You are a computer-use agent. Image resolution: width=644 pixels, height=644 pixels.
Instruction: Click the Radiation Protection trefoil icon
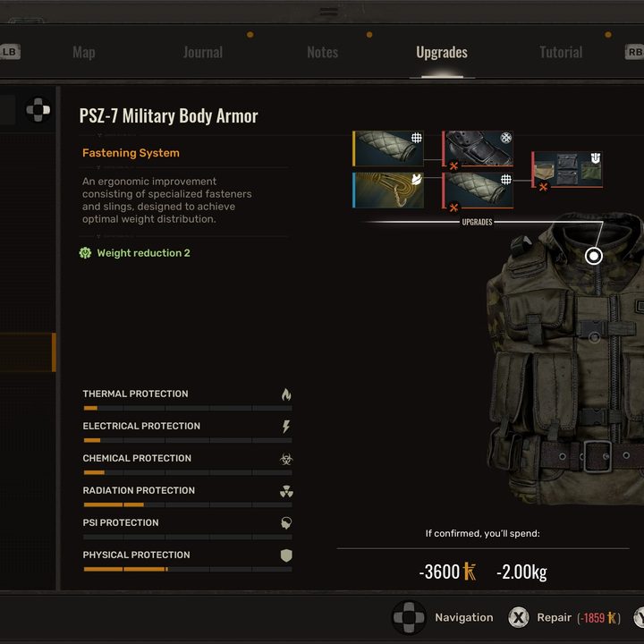click(286, 491)
